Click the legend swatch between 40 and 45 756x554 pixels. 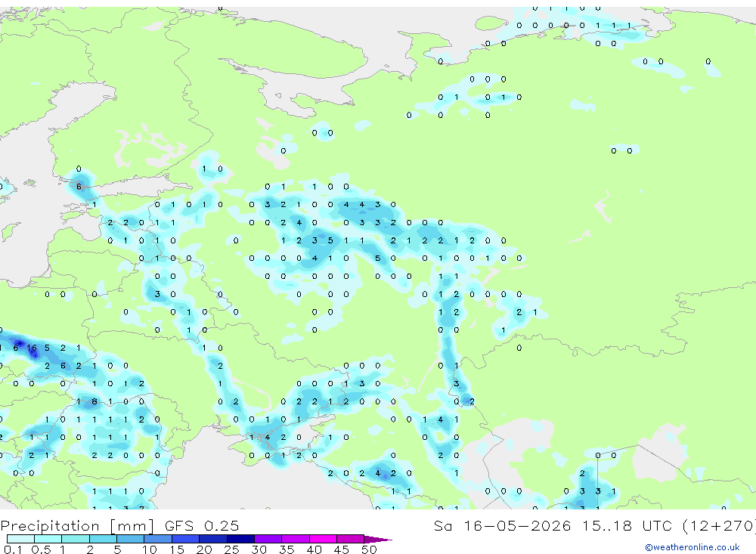(x=323, y=539)
